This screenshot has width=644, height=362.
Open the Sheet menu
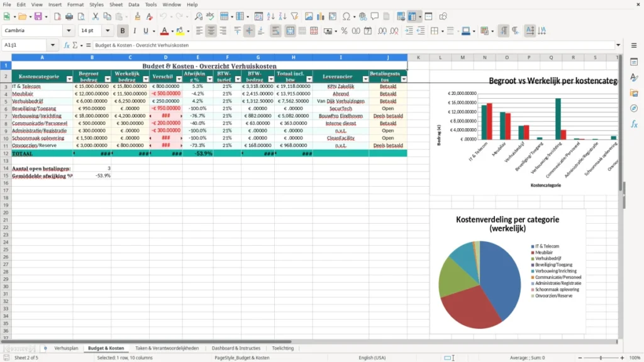pos(116,4)
